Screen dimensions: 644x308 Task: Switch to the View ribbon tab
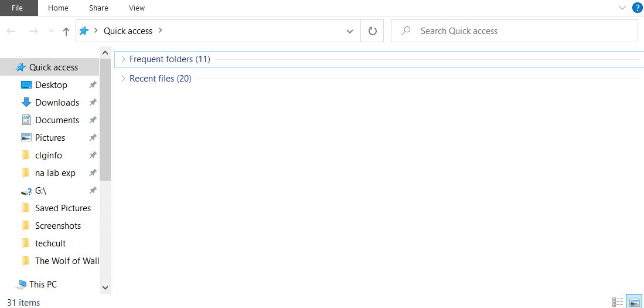tap(137, 8)
